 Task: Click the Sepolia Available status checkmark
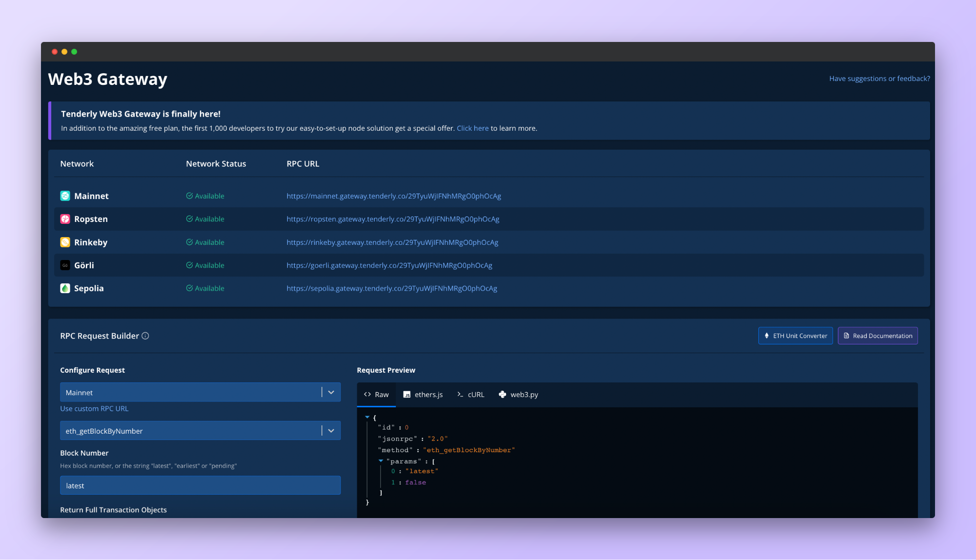(x=189, y=288)
